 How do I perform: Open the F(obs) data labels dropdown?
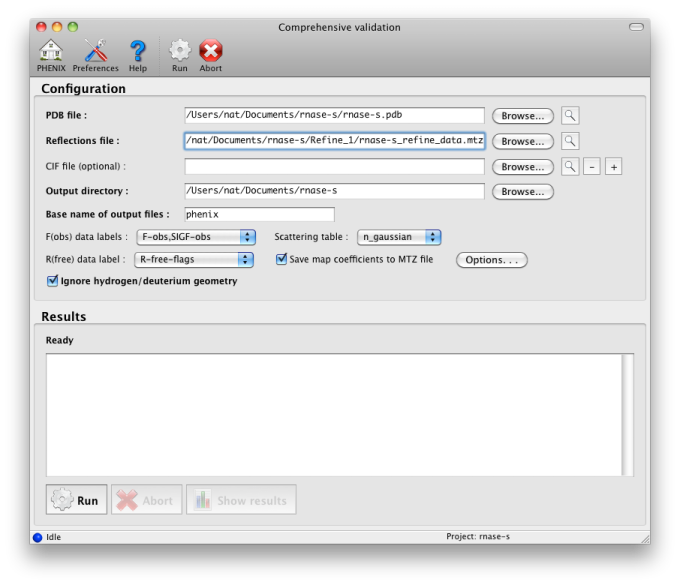(195, 237)
